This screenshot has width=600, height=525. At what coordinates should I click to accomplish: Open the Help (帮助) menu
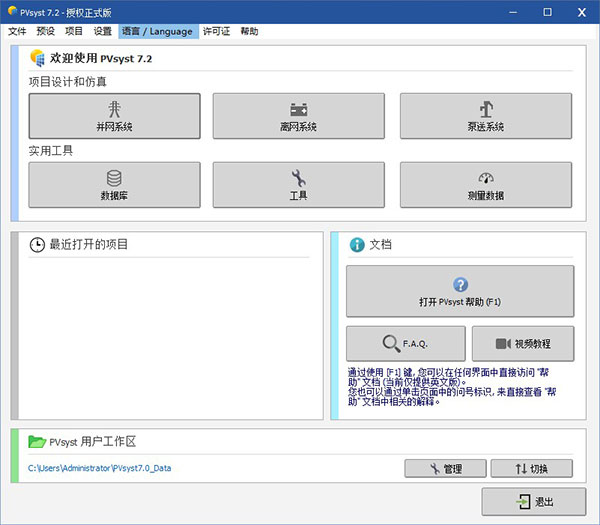click(249, 32)
